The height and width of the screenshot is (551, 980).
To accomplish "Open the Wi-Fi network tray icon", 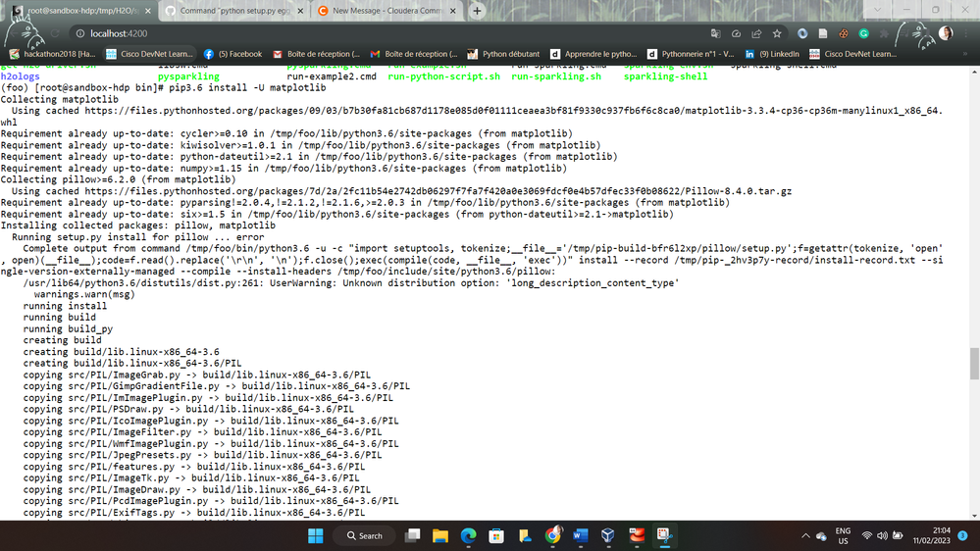I will coord(867,536).
